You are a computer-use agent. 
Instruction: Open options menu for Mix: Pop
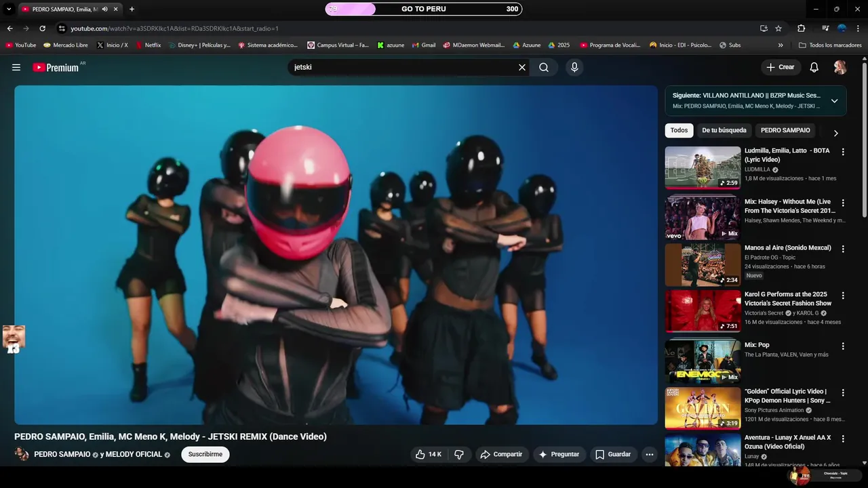pos(843,346)
